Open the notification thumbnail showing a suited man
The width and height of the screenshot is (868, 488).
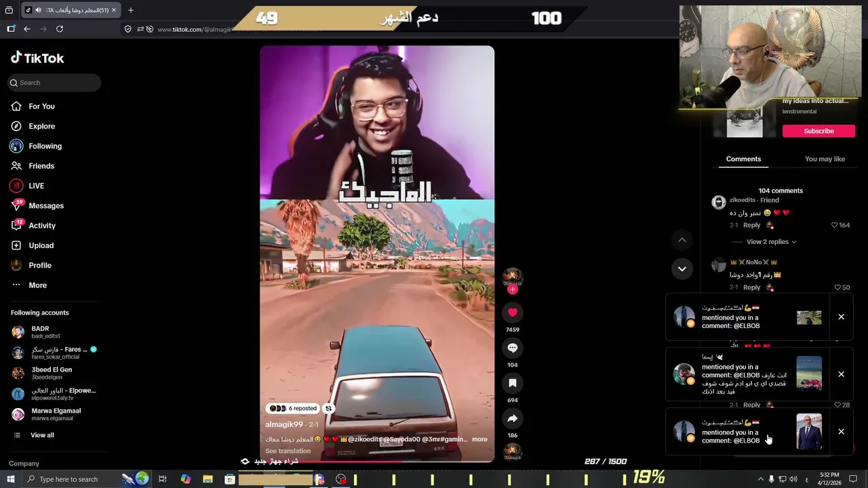tap(809, 432)
